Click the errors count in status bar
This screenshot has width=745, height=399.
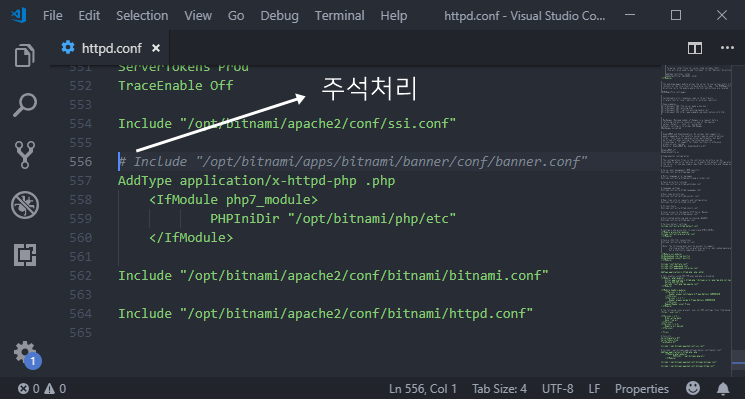point(29,389)
